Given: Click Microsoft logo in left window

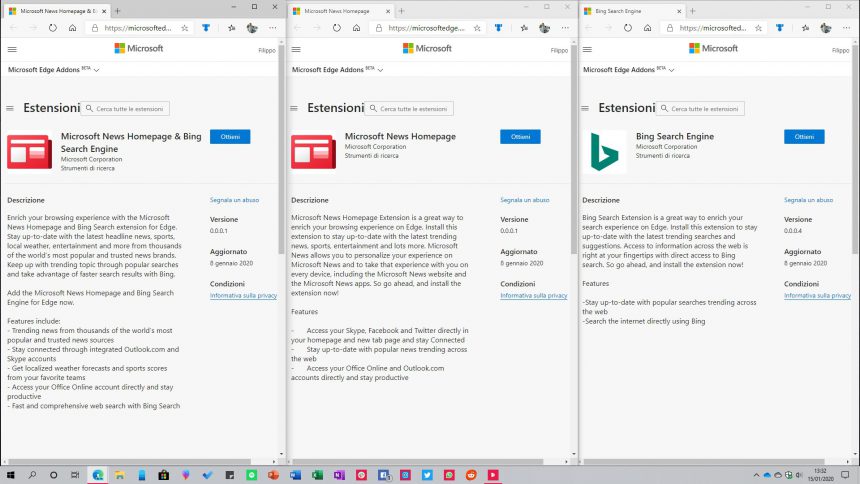Looking at the screenshot, I should point(139,48).
